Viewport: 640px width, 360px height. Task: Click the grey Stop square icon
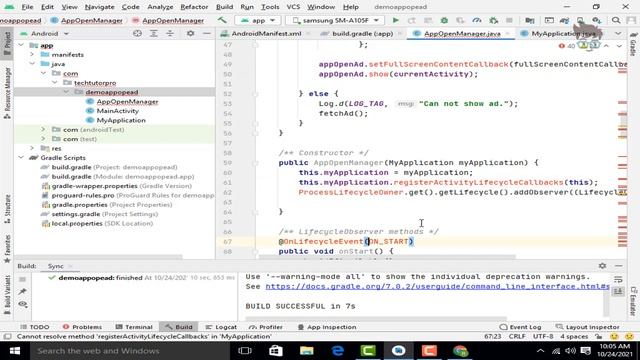pos(509,20)
